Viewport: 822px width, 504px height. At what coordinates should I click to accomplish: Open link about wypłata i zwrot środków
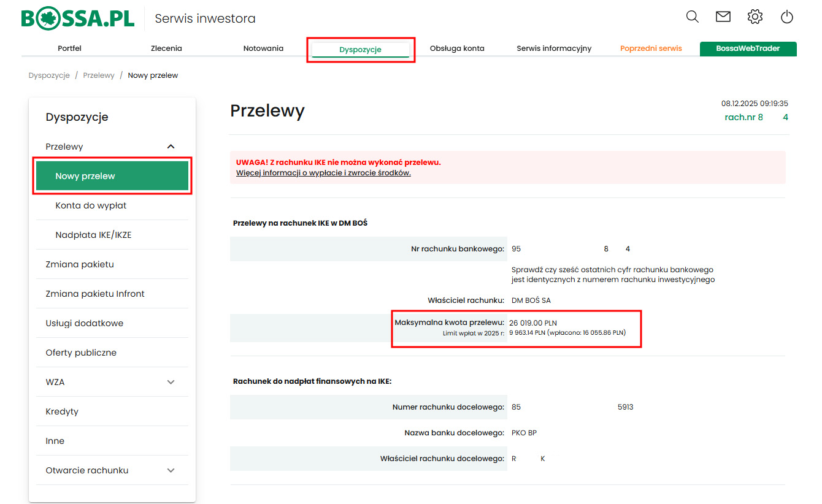(323, 173)
